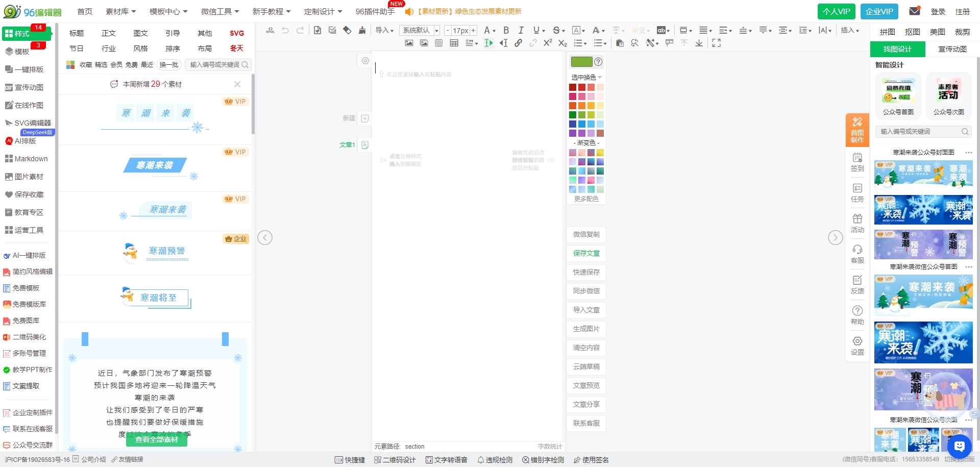Open the mail messages icon

pyautogui.click(x=915, y=11)
